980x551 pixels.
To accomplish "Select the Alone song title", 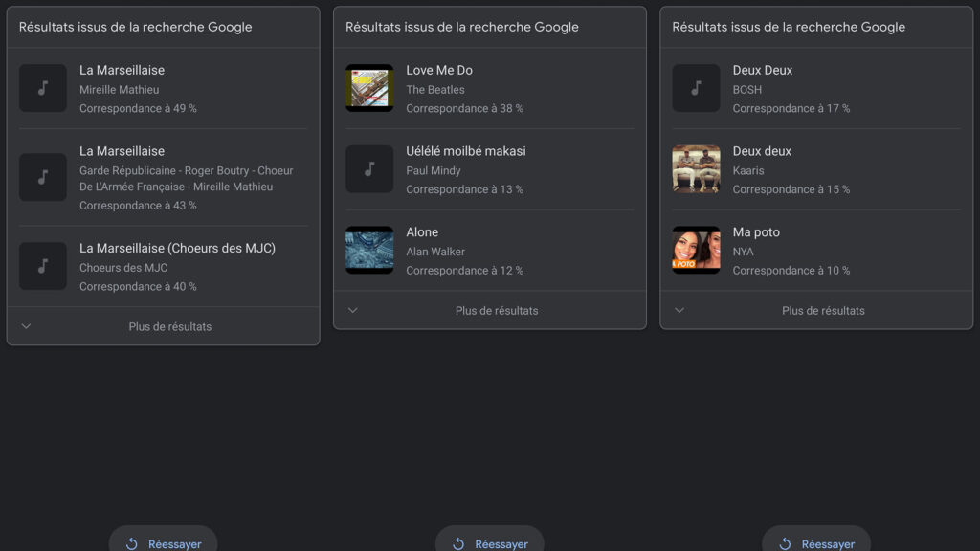I will [422, 231].
